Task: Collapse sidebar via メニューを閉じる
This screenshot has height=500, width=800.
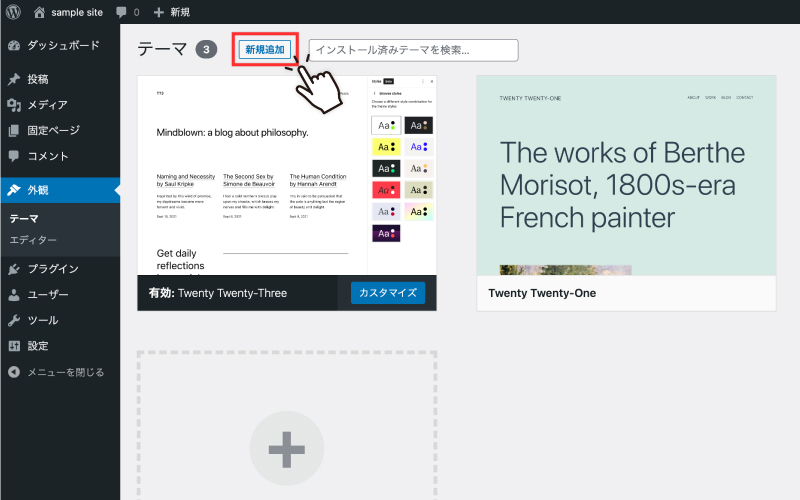Action: click(60, 372)
